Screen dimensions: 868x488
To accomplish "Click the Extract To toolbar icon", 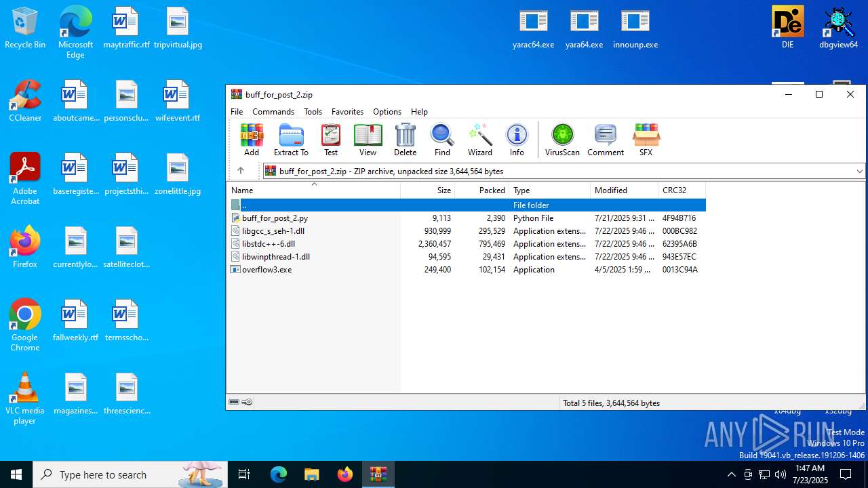I will (291, 140).
